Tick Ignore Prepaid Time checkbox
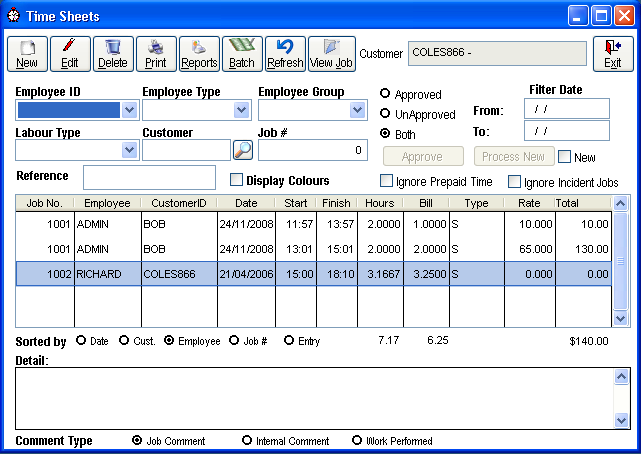The width and height of the screenshot is (641, 454). pyautogui.click(x=386, y=182)
